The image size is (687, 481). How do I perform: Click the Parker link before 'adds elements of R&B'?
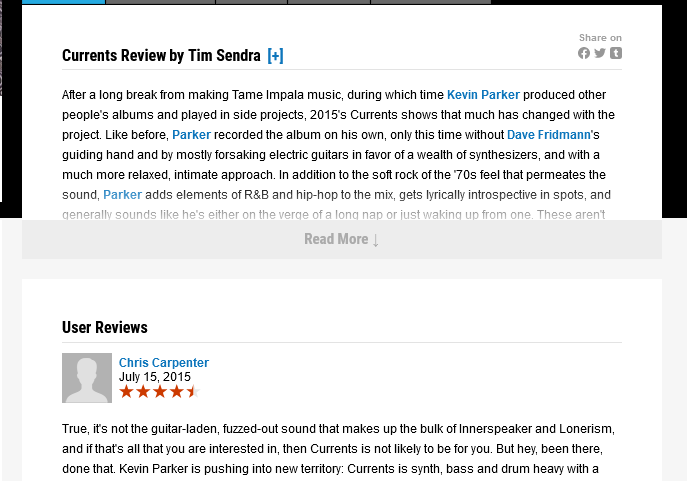(x=122, y=195)
